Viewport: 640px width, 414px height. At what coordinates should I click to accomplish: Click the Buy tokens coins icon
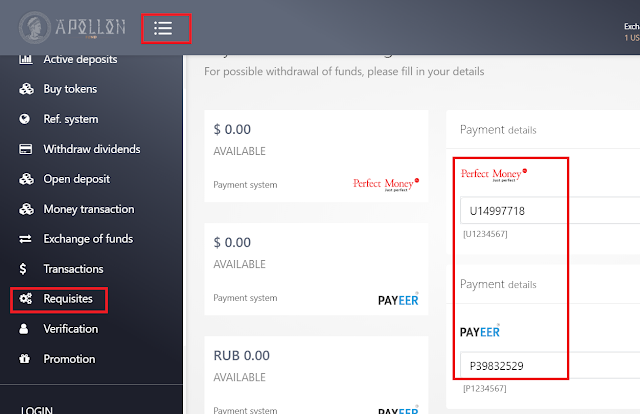click(x=26, y=89)
